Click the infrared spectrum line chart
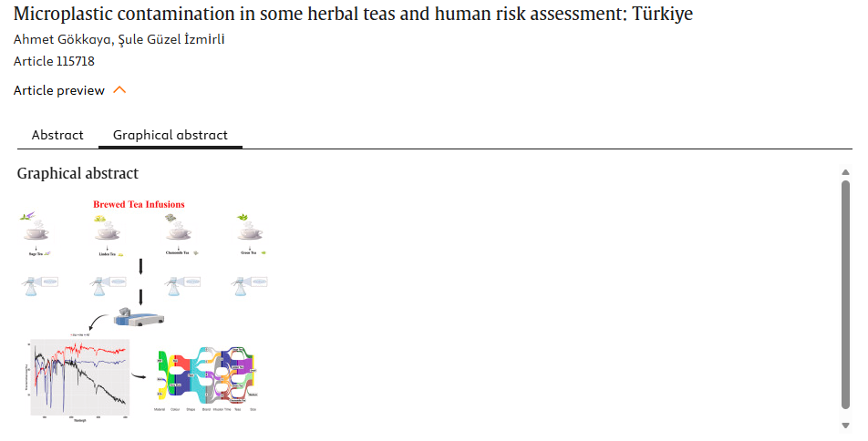 pyautogui.click(x=79, y=378)
